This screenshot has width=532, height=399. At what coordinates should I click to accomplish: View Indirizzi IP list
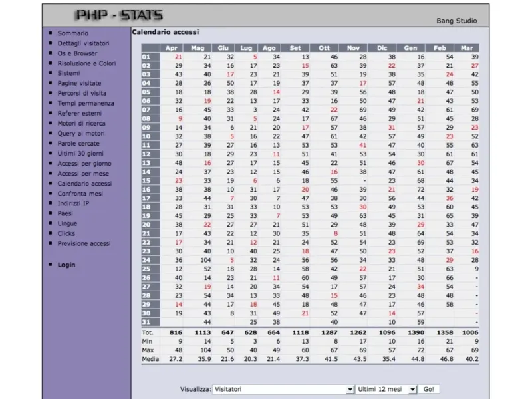point(73,203)
